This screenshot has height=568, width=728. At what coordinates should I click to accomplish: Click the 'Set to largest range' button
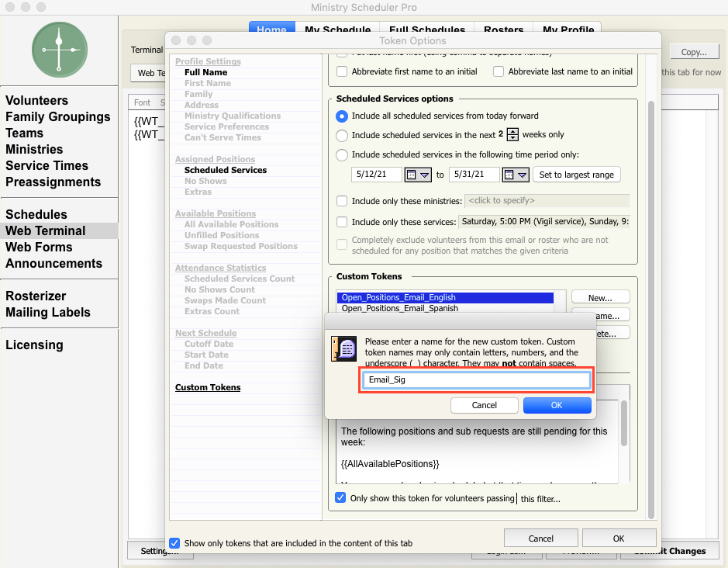coord(576,175)
